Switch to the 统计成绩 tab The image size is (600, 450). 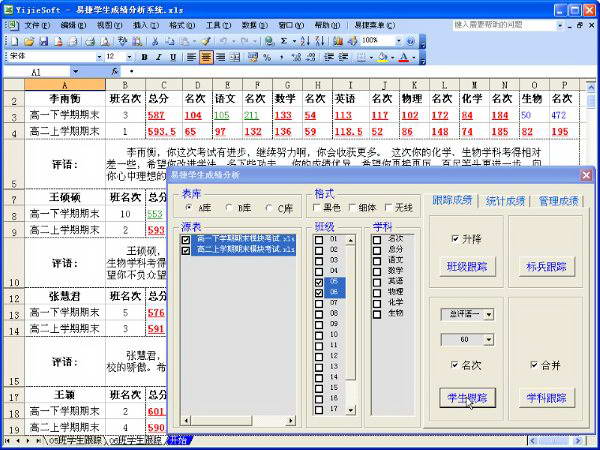coord(506,201)
